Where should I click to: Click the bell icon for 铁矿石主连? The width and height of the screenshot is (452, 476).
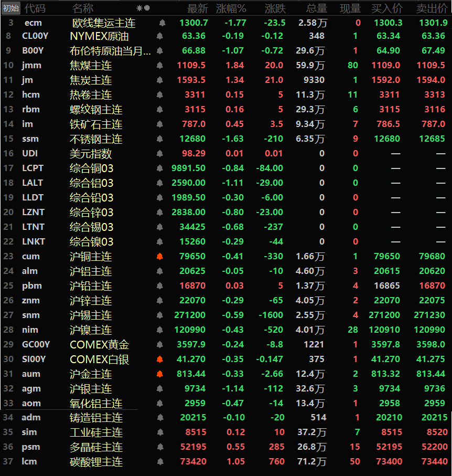pyautogui.click(x=159, y=124)
